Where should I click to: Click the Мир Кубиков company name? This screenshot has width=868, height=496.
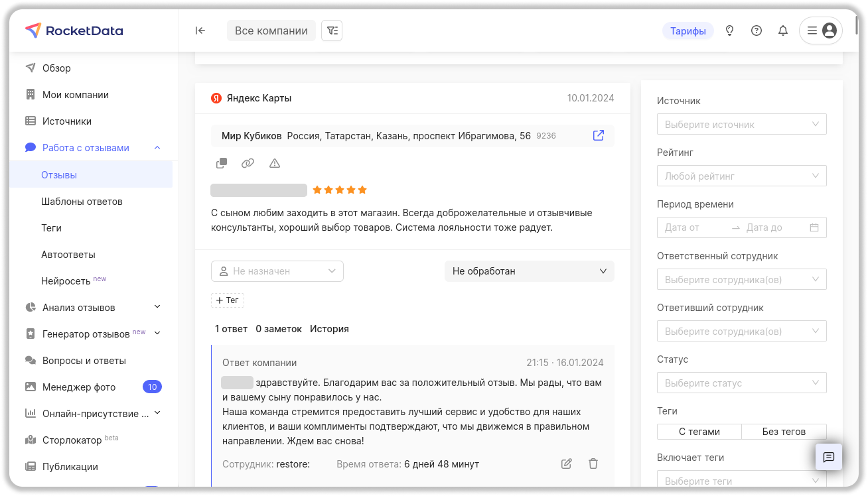coord(252,136)
